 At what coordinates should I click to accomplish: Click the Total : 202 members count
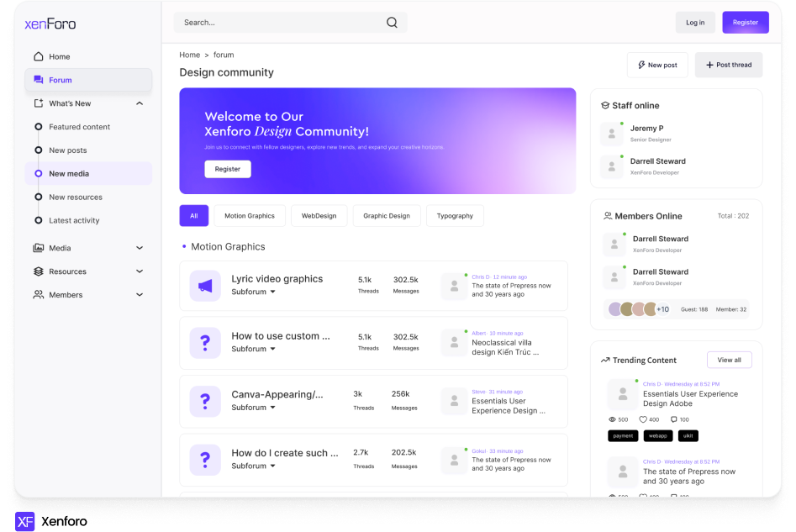733,216
